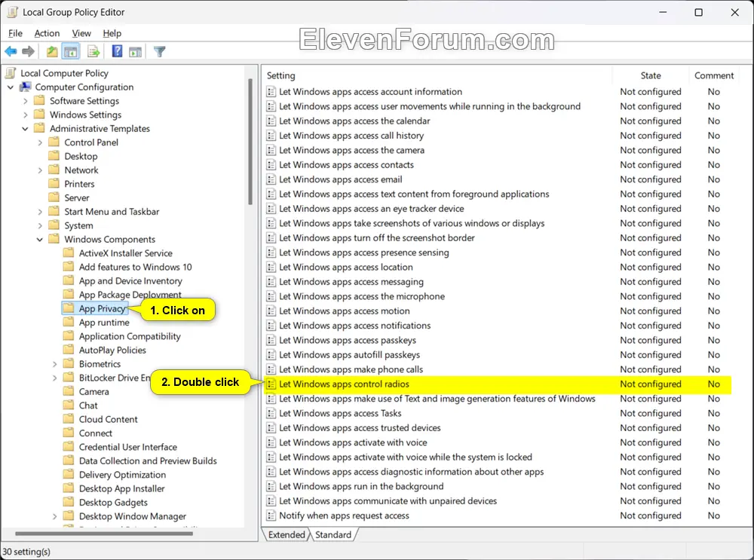
Task: Expand the Software Settings node
Action: coord(25,101)
